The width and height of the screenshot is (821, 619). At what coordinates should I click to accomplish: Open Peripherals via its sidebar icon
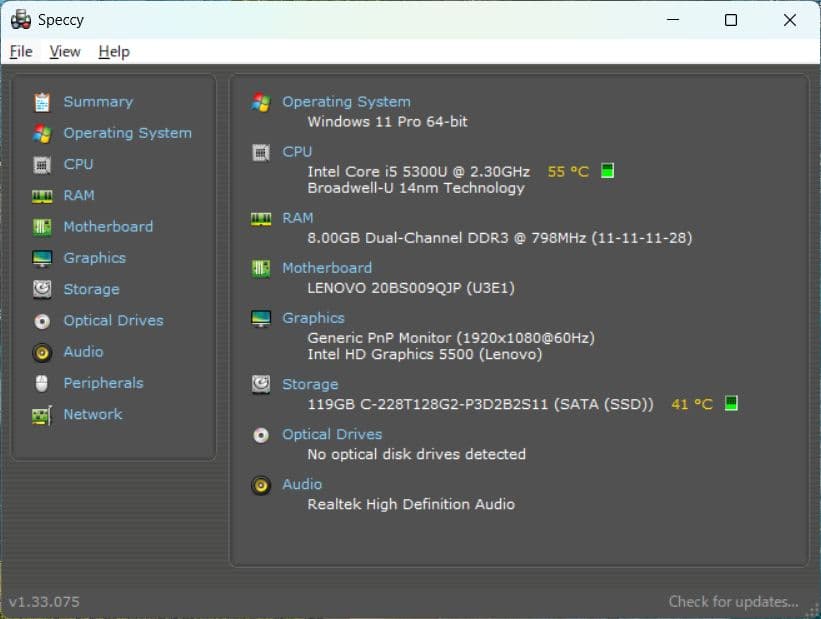pyautogui.click(x=41, y=383)
